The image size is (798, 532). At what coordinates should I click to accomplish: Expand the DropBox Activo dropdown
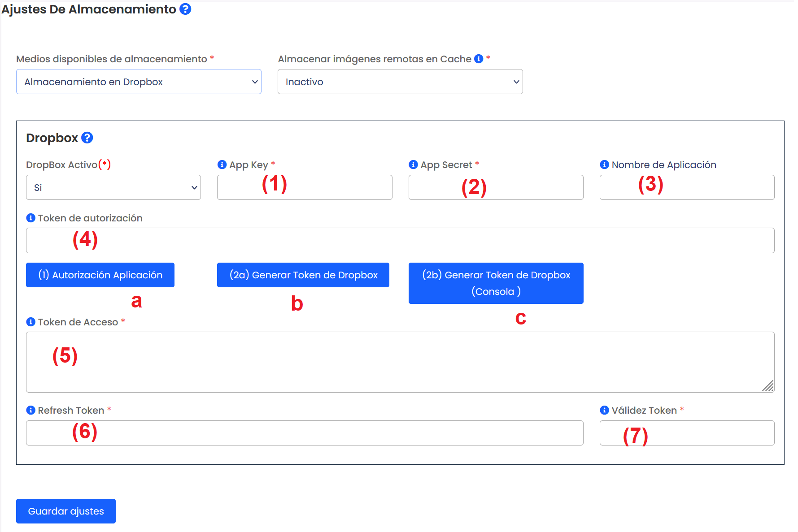point(113,187)
